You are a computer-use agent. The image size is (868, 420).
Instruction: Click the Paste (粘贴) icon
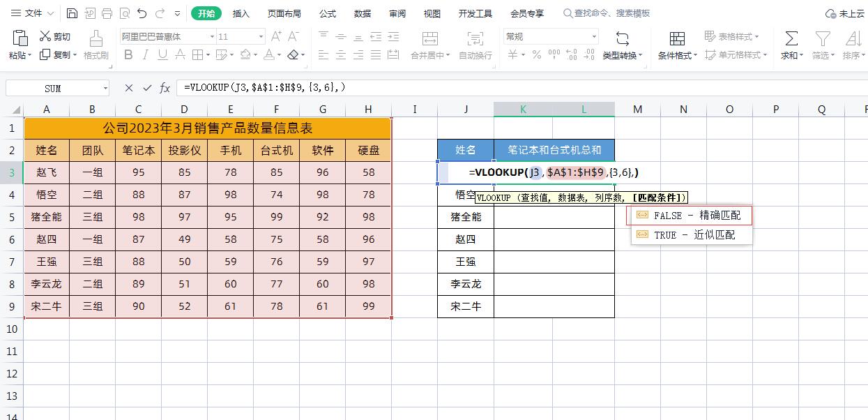coord(19,38)
